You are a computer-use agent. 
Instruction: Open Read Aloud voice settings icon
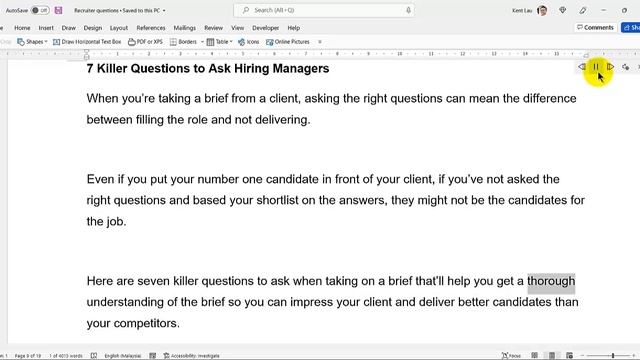coord(625,67)
